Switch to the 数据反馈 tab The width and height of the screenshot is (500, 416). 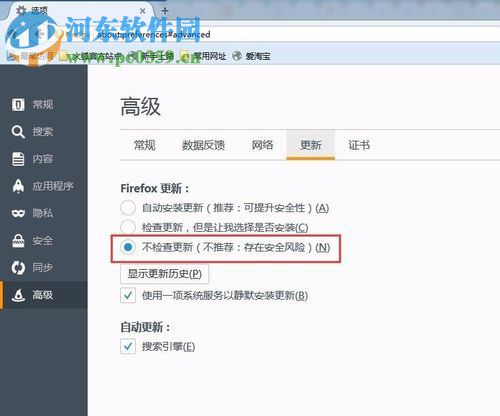pyautogui.click(x=203, y=145)
